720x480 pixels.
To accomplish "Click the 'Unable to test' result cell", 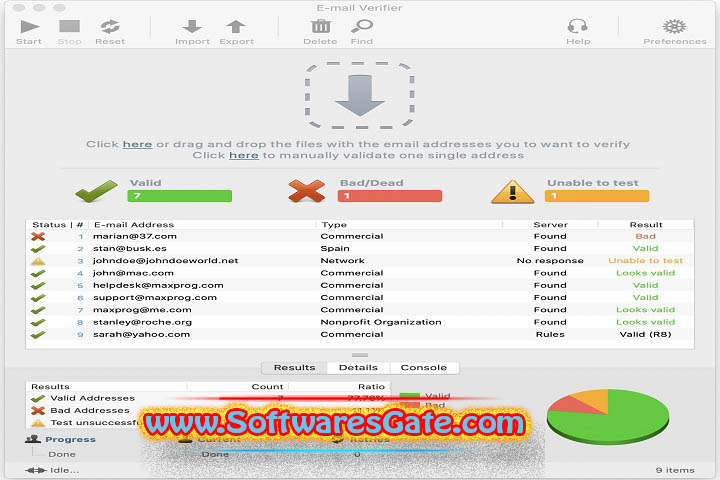I will coord(646,260).
